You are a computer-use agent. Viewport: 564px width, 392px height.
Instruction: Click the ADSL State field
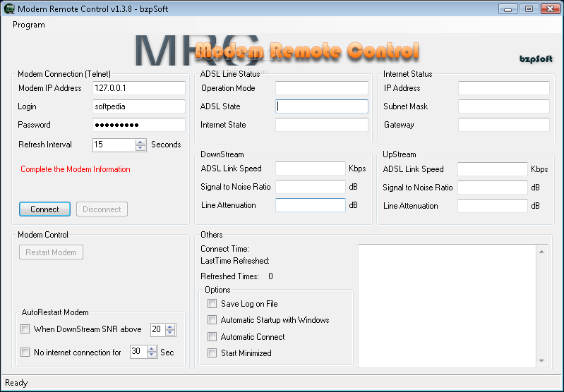(322, 106)
